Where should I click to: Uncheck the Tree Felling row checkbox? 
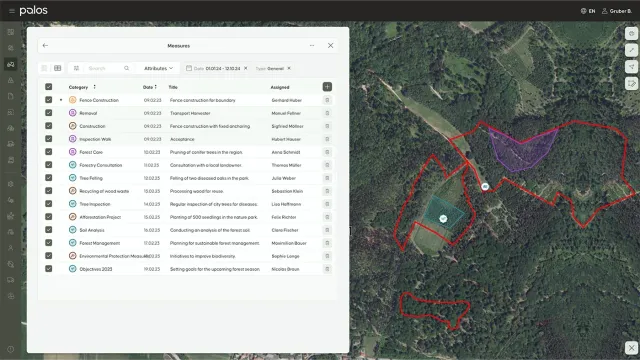pyautogui.click(x=49, y=178)
